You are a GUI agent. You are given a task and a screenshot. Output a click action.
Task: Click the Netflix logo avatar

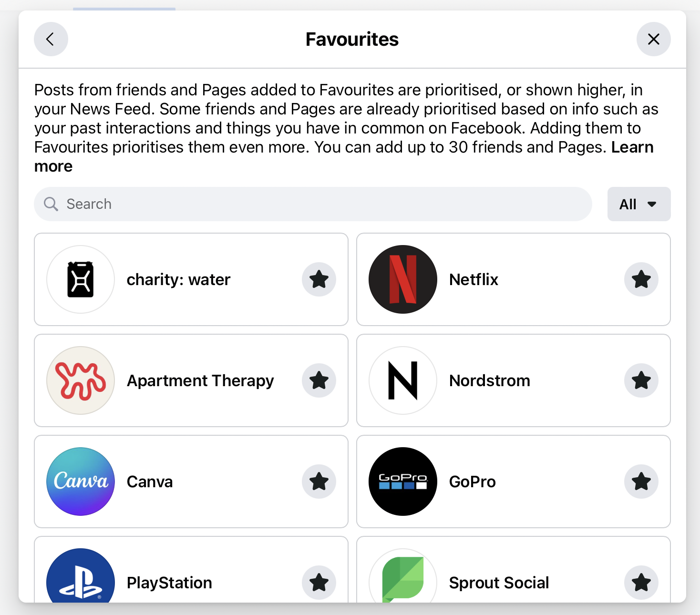click(403, 279)
